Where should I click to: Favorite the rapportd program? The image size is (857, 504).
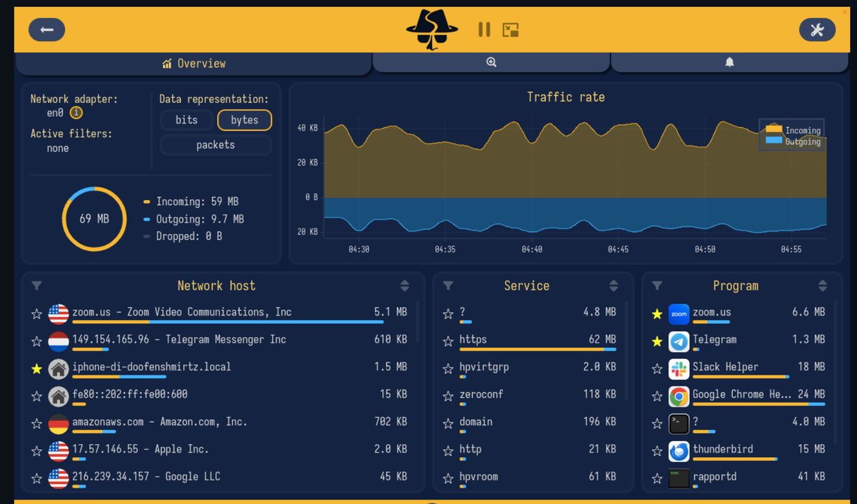657,478
